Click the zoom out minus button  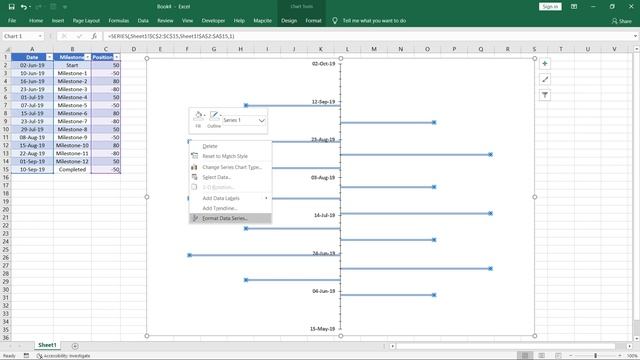571,356
